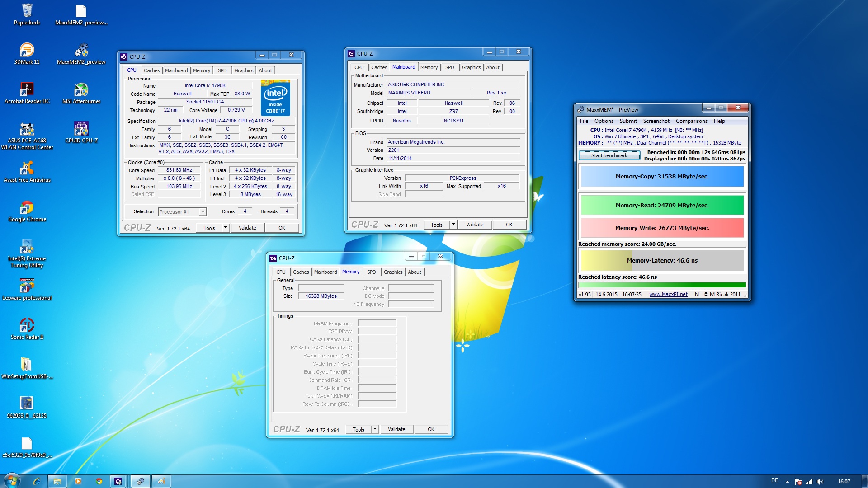Click OK in Mainboard CPU-Z window
This screenshot has width=868, height=488.
click(x=509, y=225)
